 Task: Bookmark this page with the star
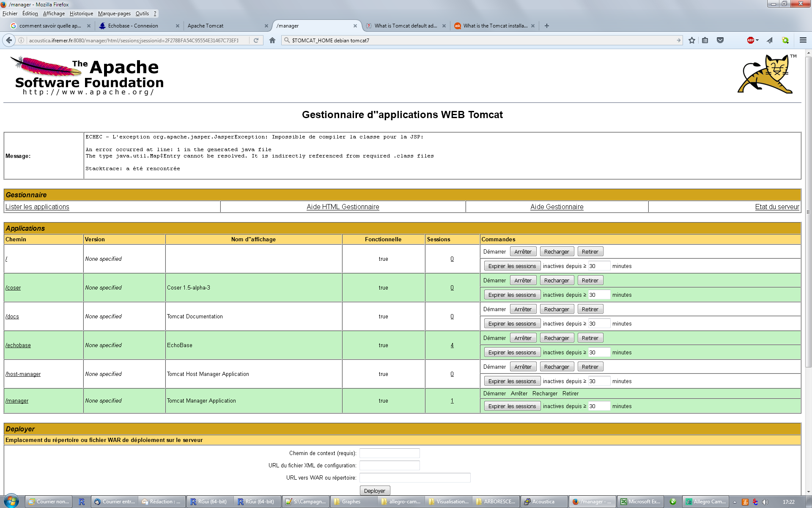pyautogui.click(x=692, y=40)
